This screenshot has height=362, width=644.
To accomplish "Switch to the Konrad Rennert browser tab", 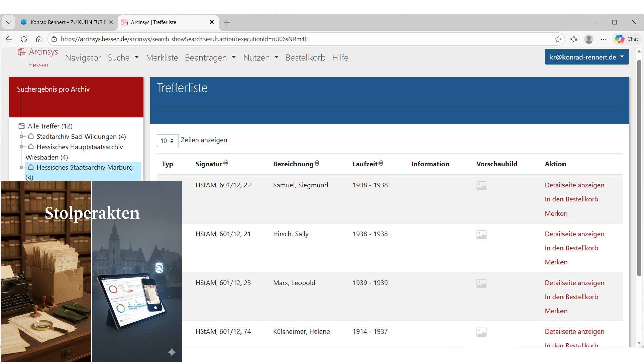I will [67, 22].
